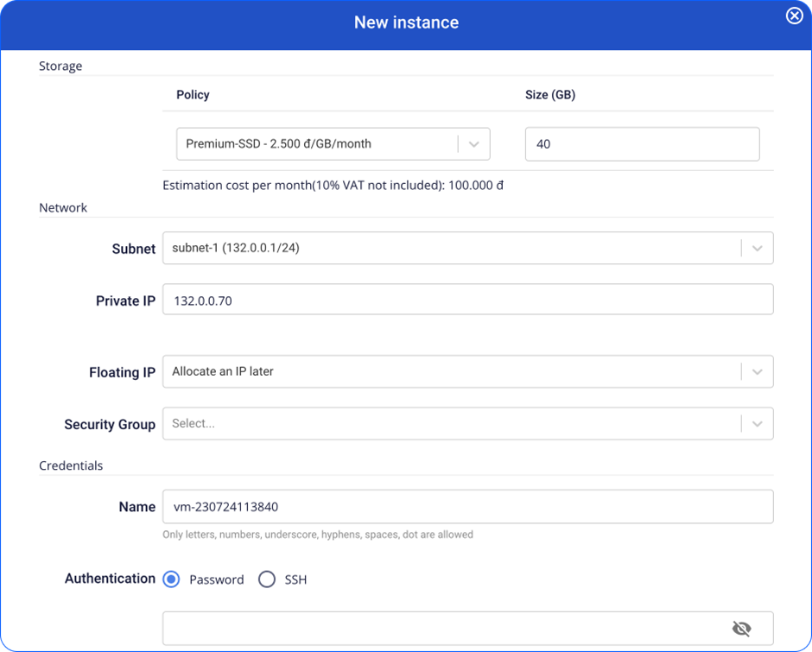Click the SSH label text
Viewport: 812px width, 652px height.
(x=295, y=579)
